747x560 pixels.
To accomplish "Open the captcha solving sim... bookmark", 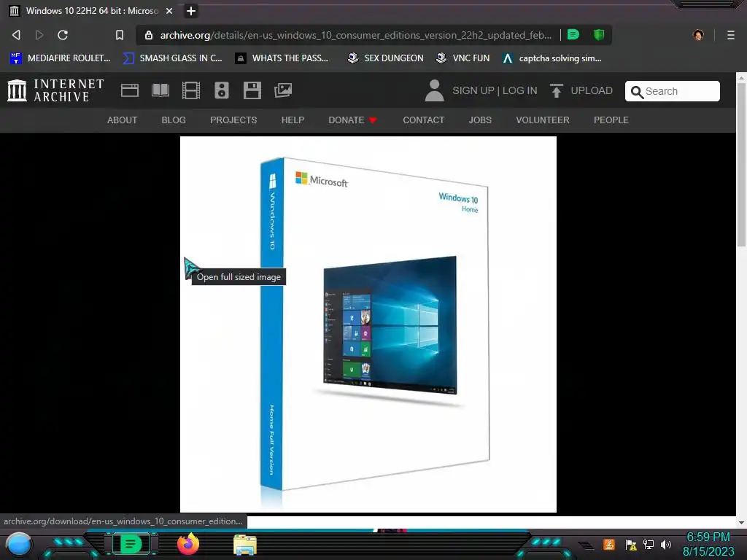I will point(552,58).
